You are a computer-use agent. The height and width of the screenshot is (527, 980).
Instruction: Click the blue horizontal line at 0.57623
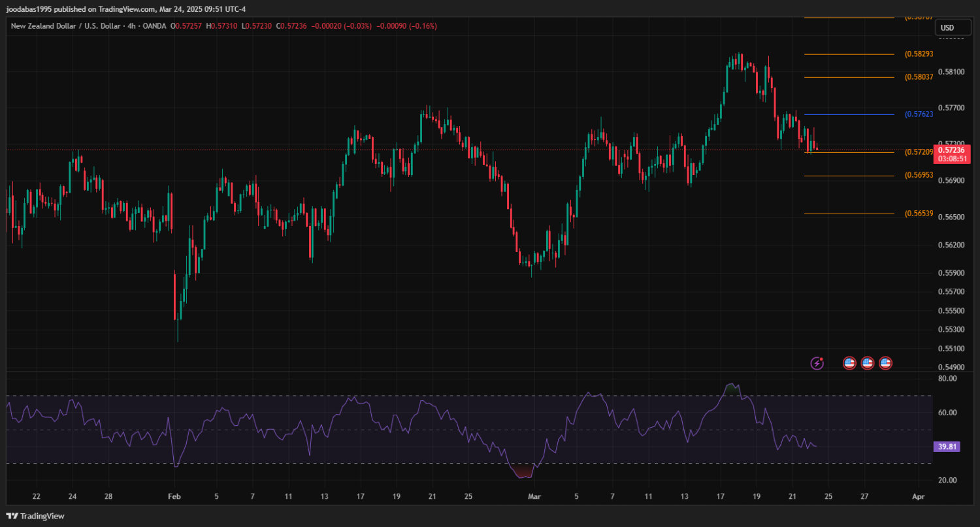pos(849,114)
